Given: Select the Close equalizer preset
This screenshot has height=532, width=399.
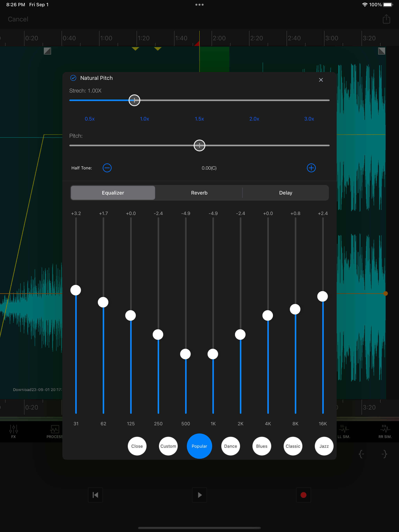Looking at the screenshot, I should click(x=137, y=446).
